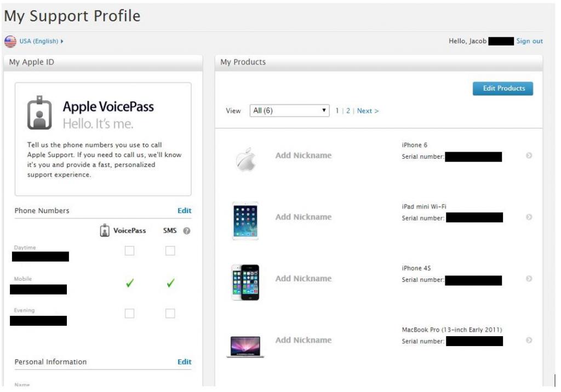Open MacBook Pro details arrow icon
The height and width of the screenshot is (392, 561).
(x=529, y=340)
